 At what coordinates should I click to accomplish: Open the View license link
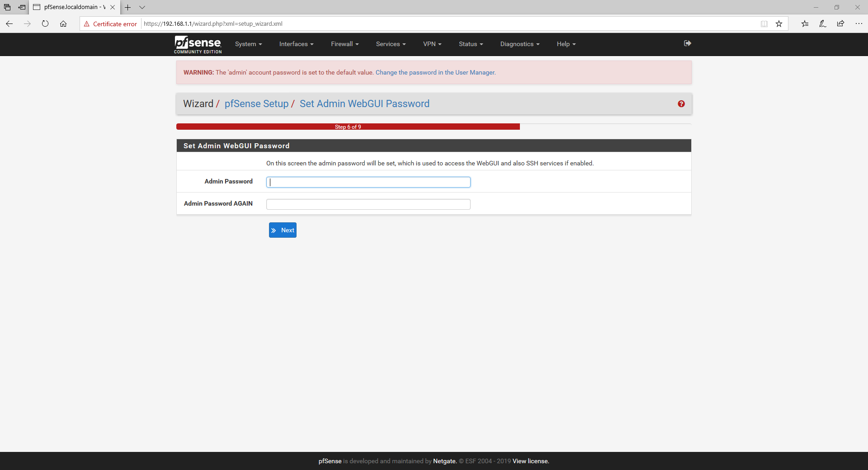pos(530,461)
